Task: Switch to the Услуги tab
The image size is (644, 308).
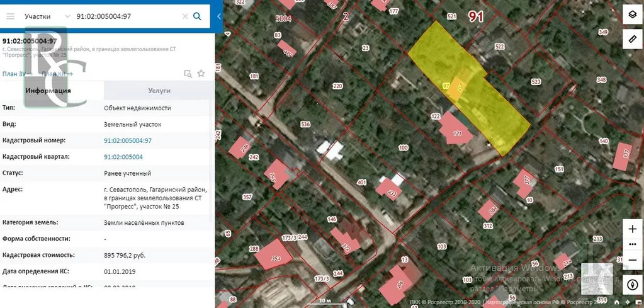Action: click(159, 91)
